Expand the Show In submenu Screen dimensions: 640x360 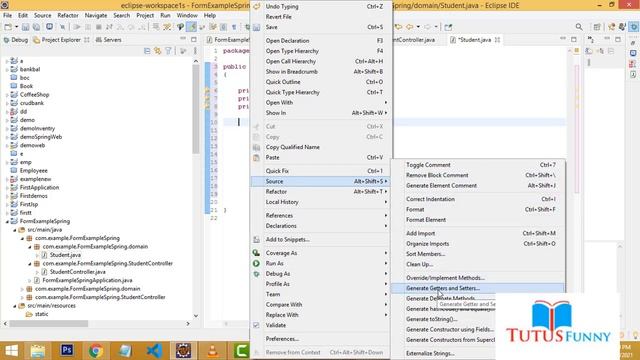320,113
